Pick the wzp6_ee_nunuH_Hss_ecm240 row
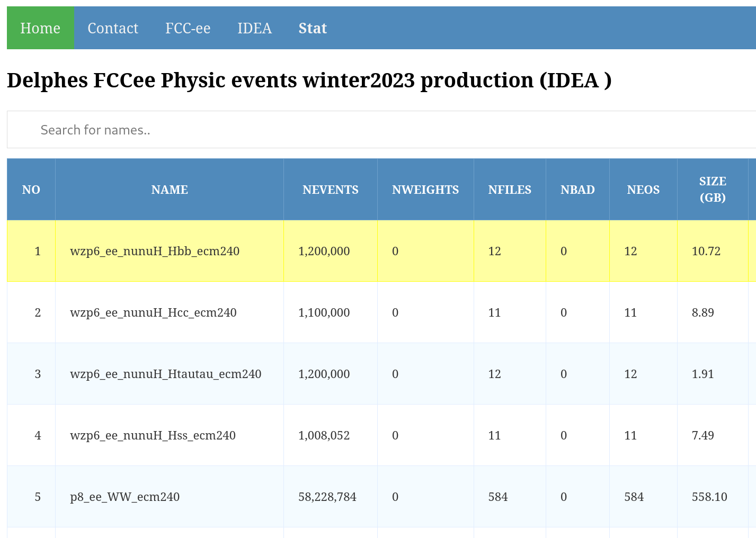This screenshot has height=538, width=756. 153,435
